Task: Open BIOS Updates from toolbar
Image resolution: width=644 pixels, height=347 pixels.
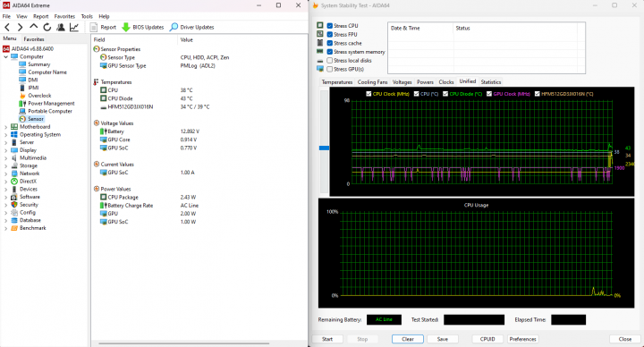Action: pos(142,27)
